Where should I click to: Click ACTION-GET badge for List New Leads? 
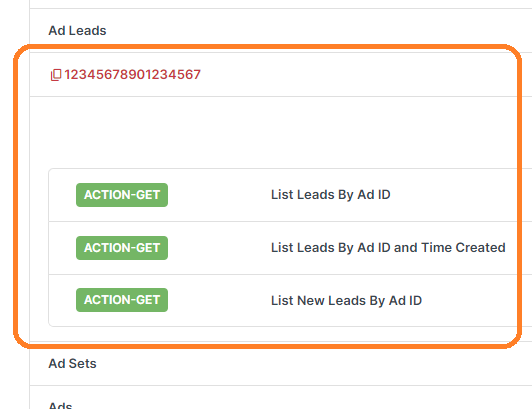point(122,300)
